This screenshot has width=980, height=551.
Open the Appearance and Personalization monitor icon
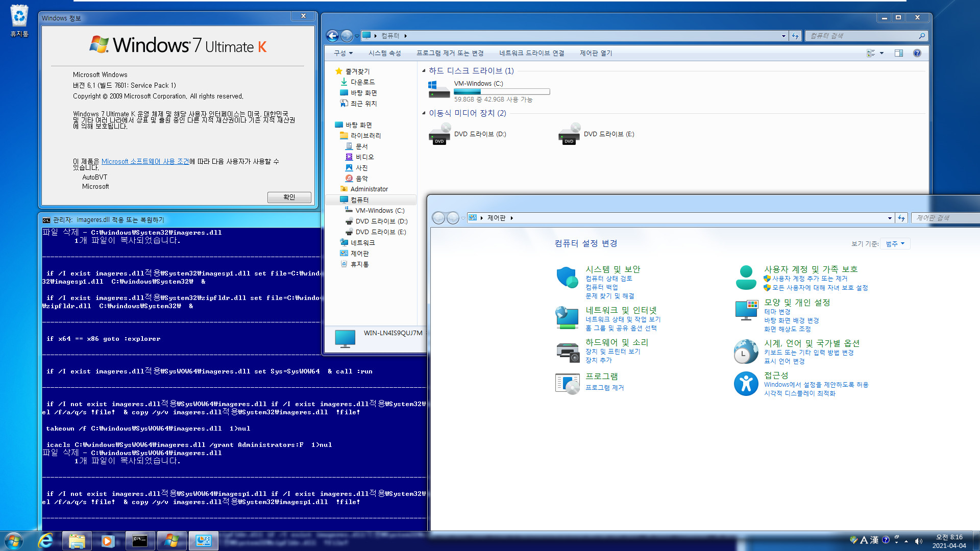pyautogui.click(x=746, y=310)
